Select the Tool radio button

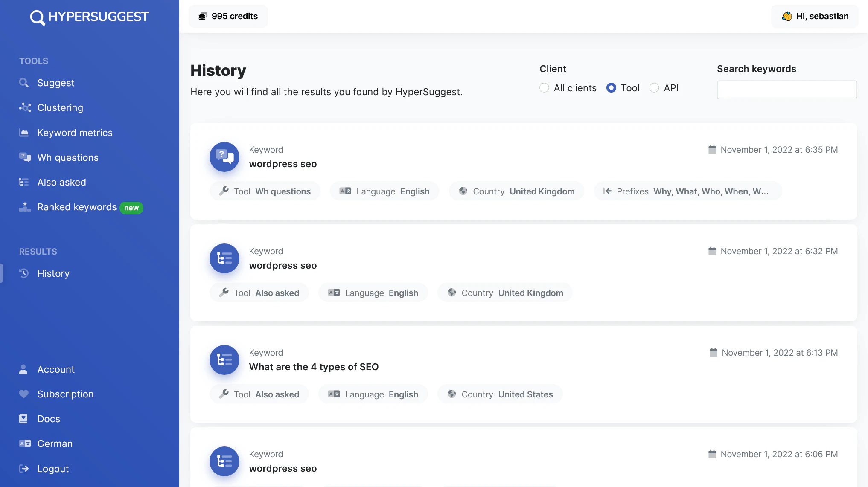pyautogui.click(x=611, y=88)
